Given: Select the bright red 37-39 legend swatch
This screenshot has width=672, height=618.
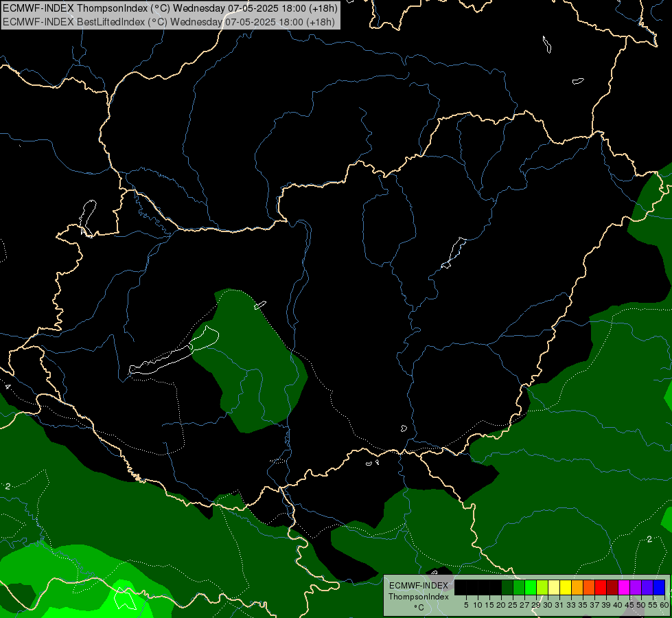Looking at the screenshot, I should (x=601, y=587).
